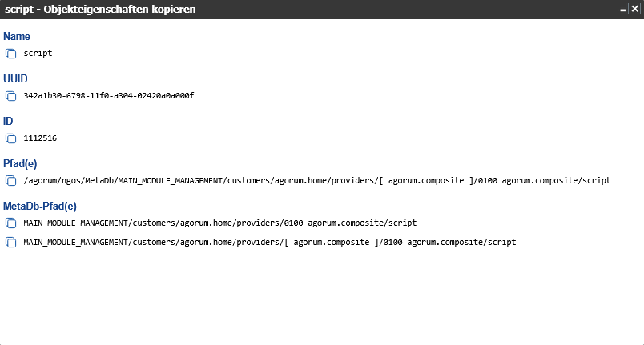Select the 'script' name text

click(38, 54)
